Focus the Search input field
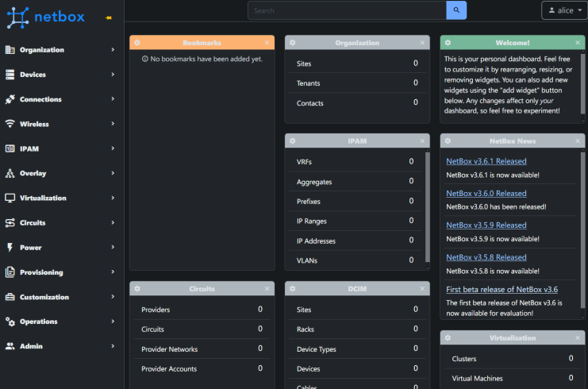 347,10
